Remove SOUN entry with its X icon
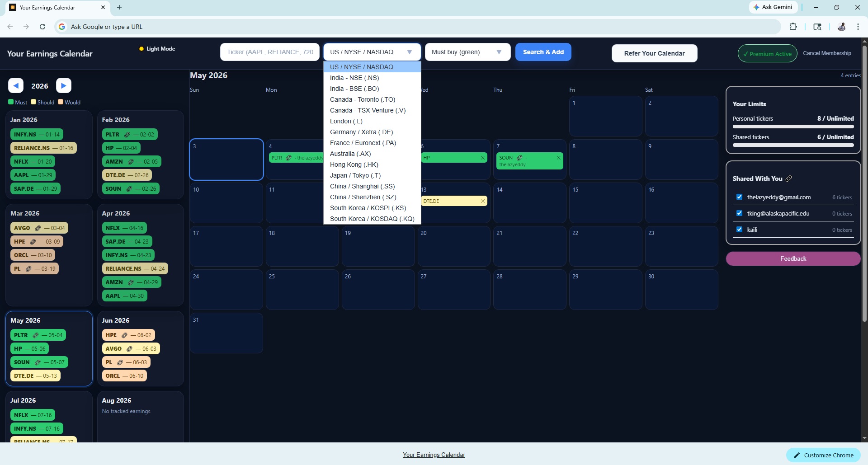This screenshot has height=465, width=868. pyautogui.click(x=558, y=158)
